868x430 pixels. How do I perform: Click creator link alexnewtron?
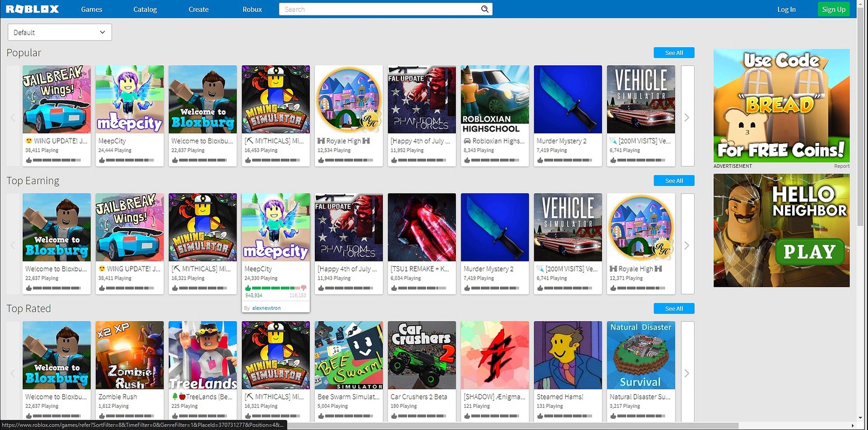[266, 308]
